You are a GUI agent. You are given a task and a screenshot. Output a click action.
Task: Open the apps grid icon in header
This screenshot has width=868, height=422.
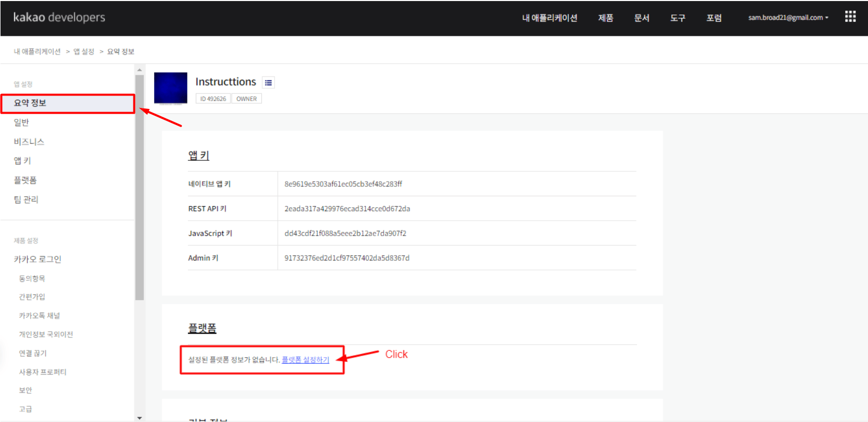tap(850, 17)
